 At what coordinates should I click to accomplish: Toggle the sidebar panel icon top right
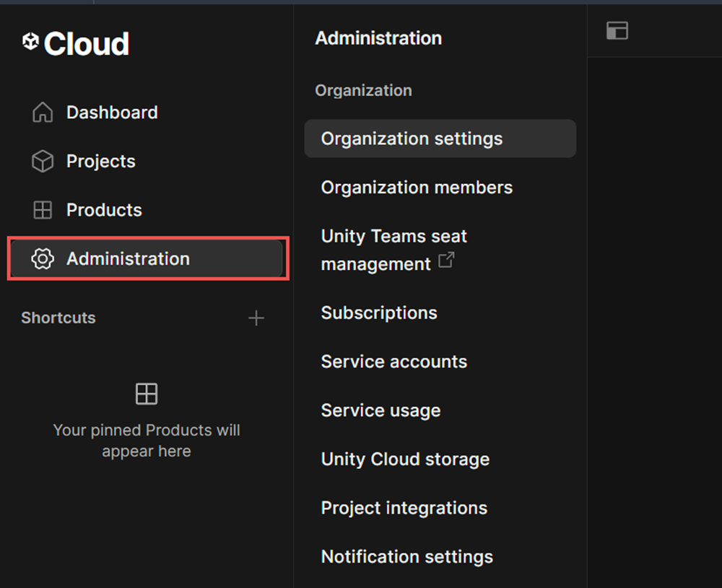pyautogui.click(x=617, y=30)
